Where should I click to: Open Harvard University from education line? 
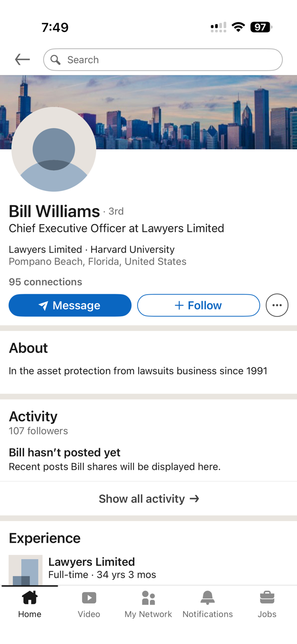point(132,249)
